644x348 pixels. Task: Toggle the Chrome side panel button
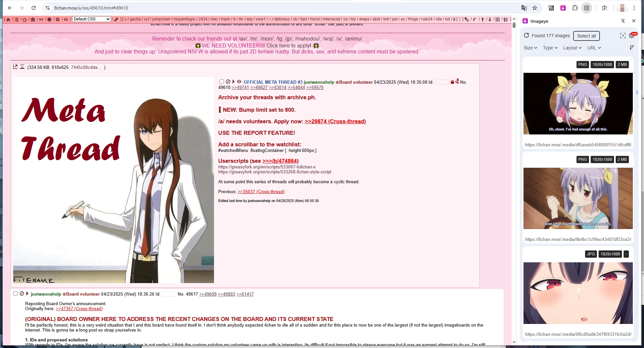click(x=587, y=8)
